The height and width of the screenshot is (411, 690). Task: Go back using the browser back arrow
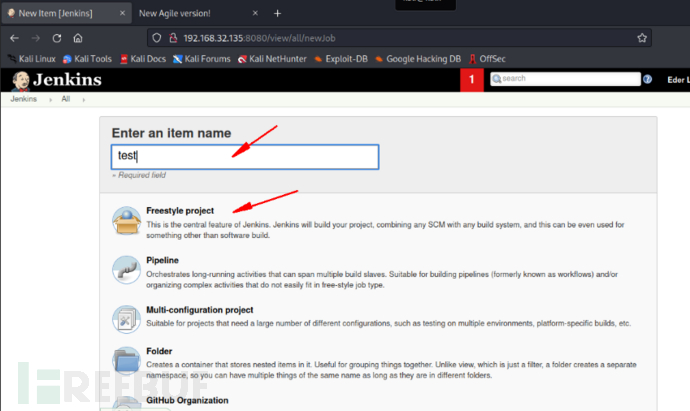(14, 38)
